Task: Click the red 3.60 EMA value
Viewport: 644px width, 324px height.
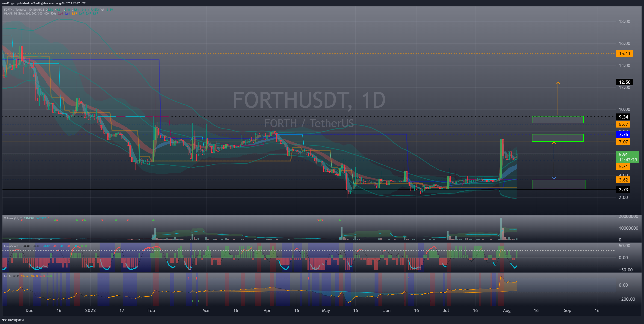Action: pos(60,14)
